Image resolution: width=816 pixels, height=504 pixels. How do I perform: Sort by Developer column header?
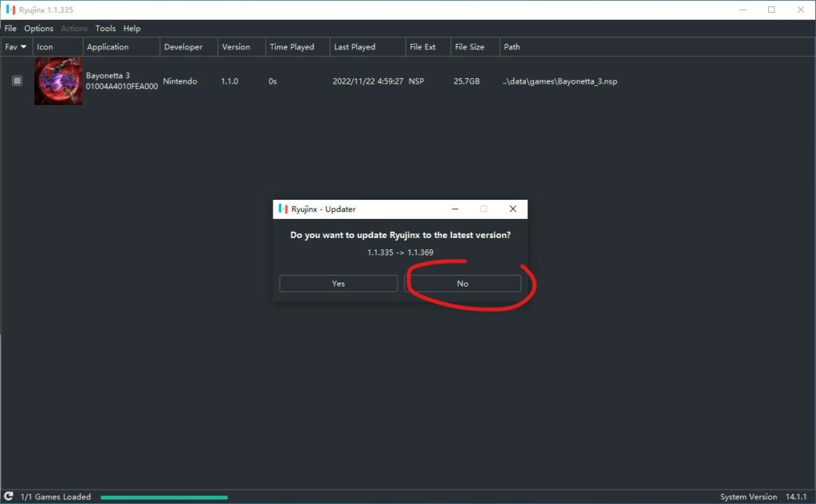189,47
